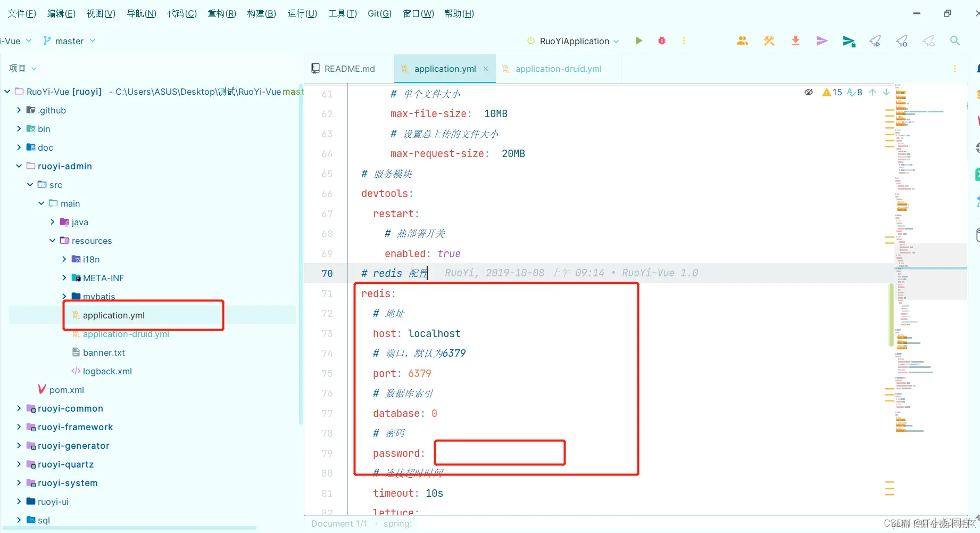Select the ruoyi-framework module in the tree
Viewport: 980px width, 533px height.
pyautogui.click(x=76, y=427)
